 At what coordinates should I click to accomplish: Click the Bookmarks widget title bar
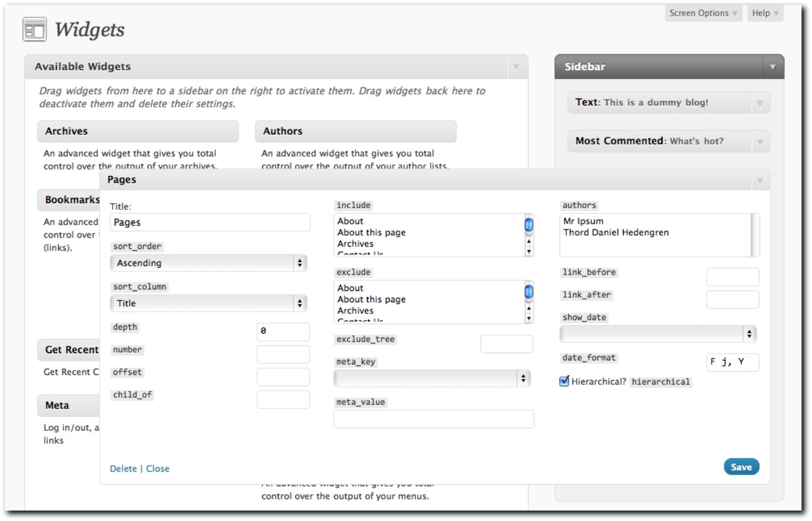point(69,200)
